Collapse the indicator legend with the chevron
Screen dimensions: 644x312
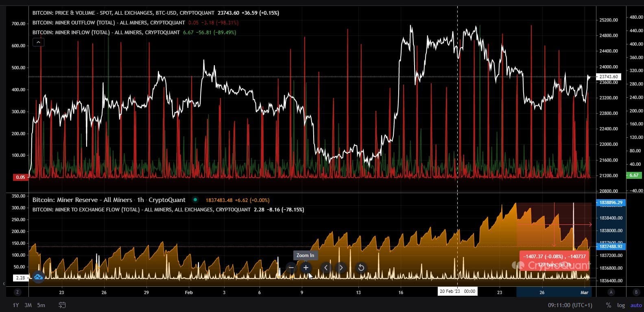(38, 42)
